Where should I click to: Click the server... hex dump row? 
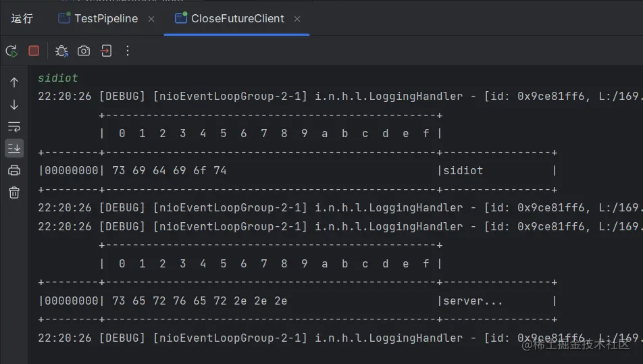(297, 301)
